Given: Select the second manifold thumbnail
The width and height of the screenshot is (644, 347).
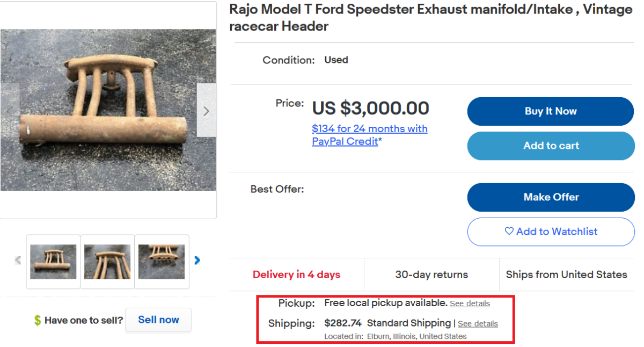Looking at the screenshot, I should tap(107, 262).
